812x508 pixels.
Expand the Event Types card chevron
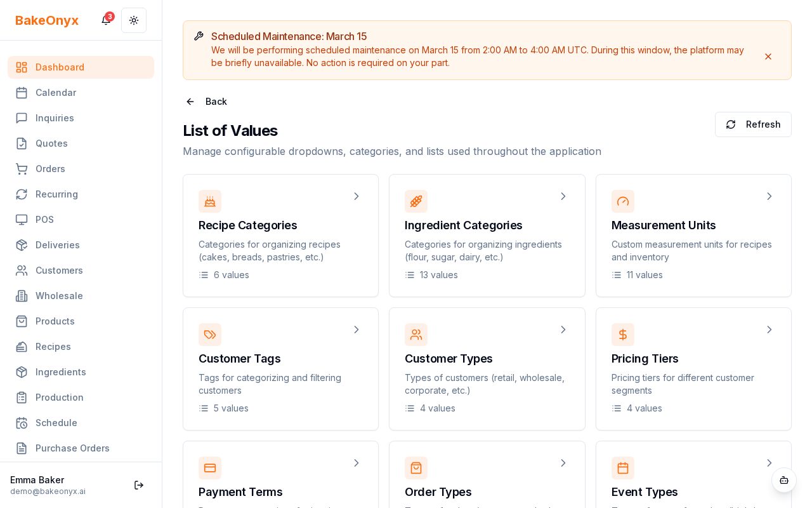coord(769,463)
